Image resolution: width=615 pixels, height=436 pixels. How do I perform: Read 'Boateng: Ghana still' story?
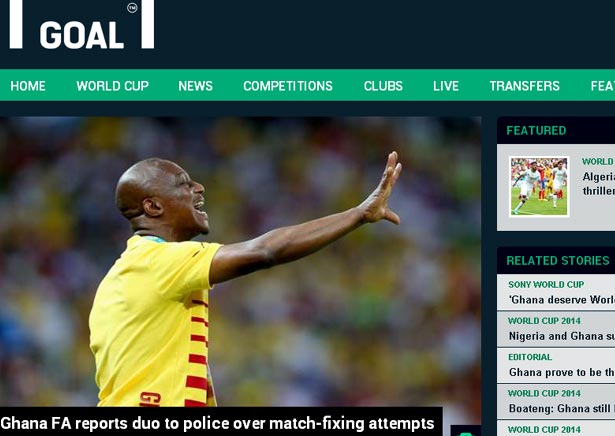pyautogui.click(x=562, y=409)
